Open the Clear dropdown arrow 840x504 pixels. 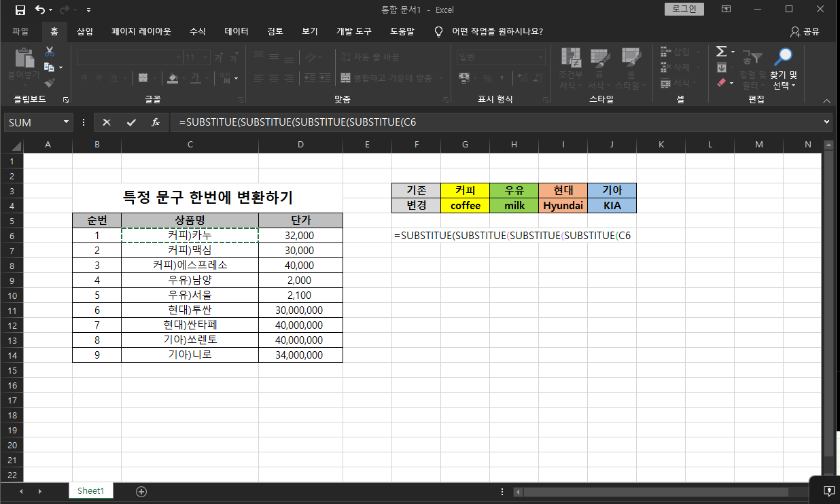(732, 82)
